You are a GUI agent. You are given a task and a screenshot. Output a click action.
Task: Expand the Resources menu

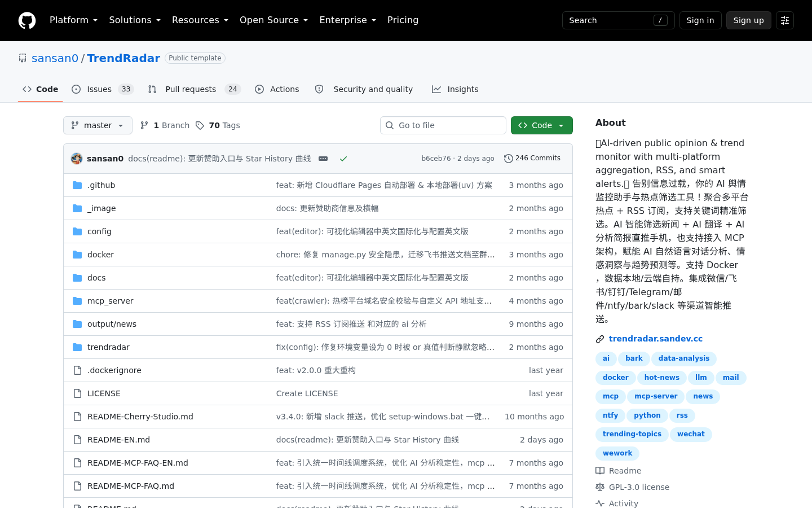pyautogui.click(x=200, y=20)
